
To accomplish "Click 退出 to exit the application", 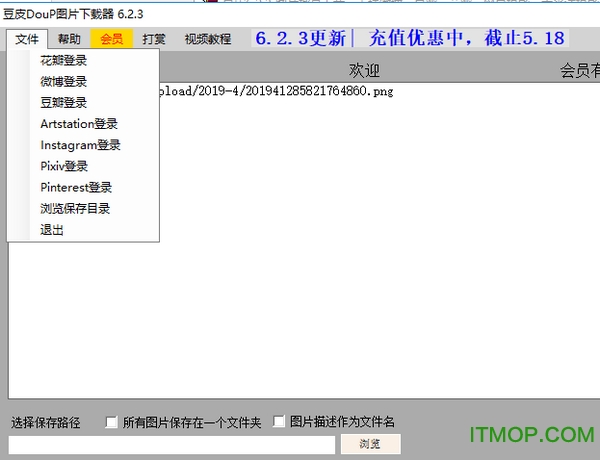I will point(52,229).
